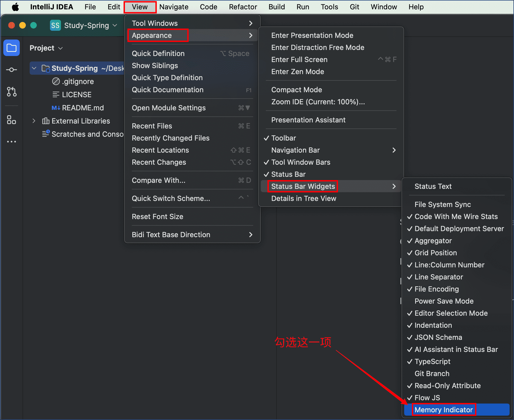Enable the Git Branch widget

pyautogui.click(x=457, y=374)
